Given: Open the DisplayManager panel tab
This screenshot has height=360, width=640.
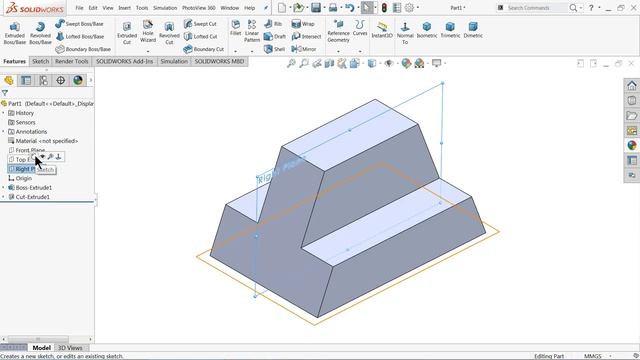Looking at the screenshot, I should tap(78, 80).
